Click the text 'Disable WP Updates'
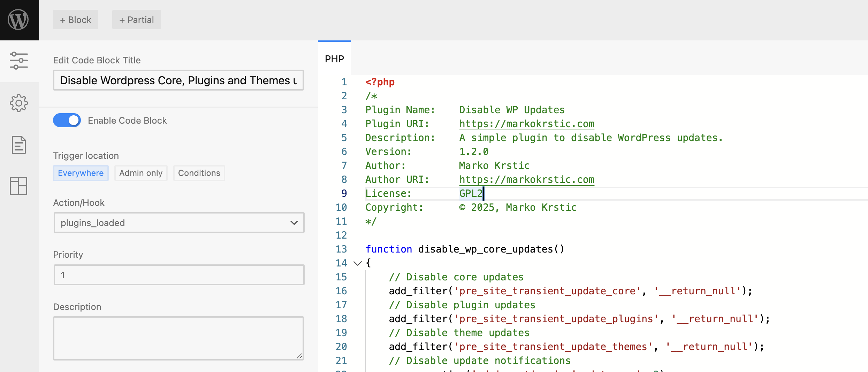The height and width of the screenshot is (372, 868). point(512,110)
